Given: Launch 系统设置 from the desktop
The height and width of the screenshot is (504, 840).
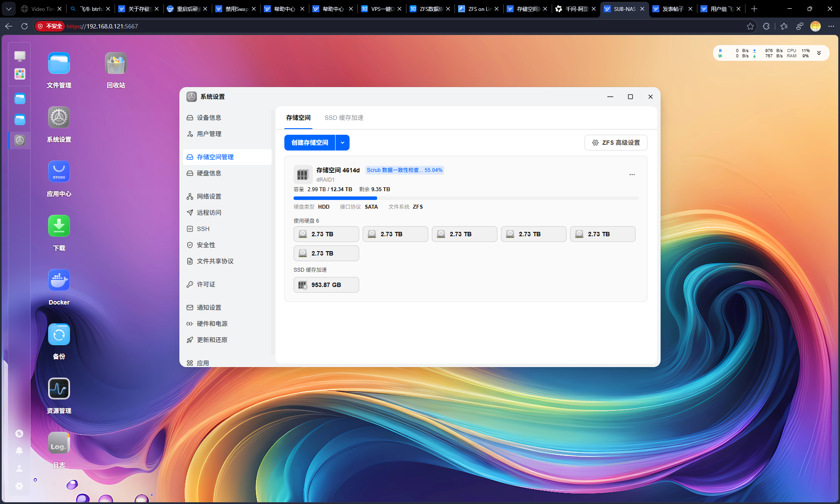Looking at the screenshot, I should coord(59,118).
